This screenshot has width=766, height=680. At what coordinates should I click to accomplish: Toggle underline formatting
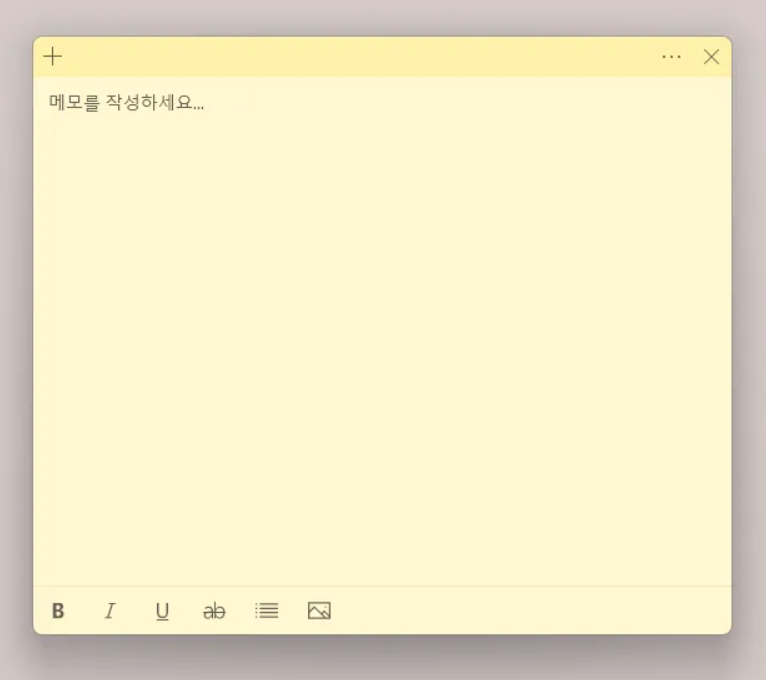(x=162, y=611)
